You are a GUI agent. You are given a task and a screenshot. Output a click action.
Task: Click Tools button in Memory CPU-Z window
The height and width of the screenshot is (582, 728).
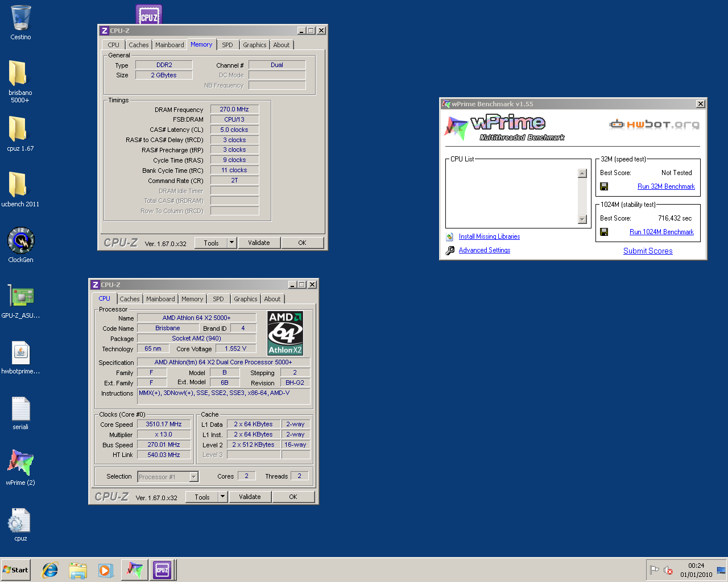tap(211, 243)
